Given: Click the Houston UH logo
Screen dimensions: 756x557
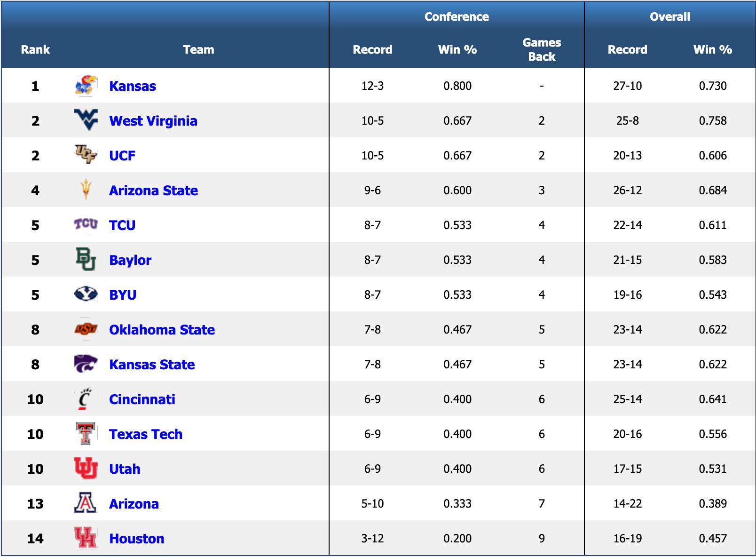Looking at the screenshot, I should [86, 538].
